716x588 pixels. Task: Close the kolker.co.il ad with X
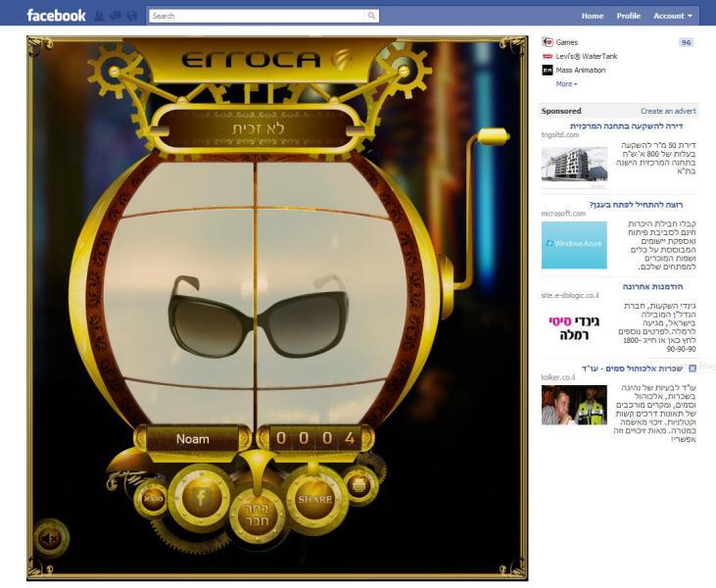[692, 368]
